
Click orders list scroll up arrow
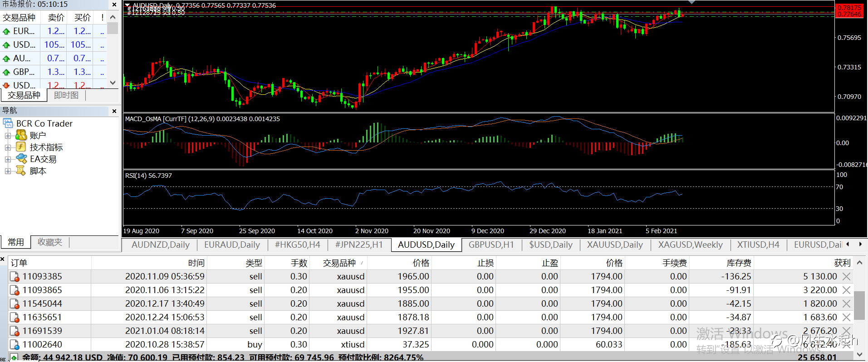(859, 263)
